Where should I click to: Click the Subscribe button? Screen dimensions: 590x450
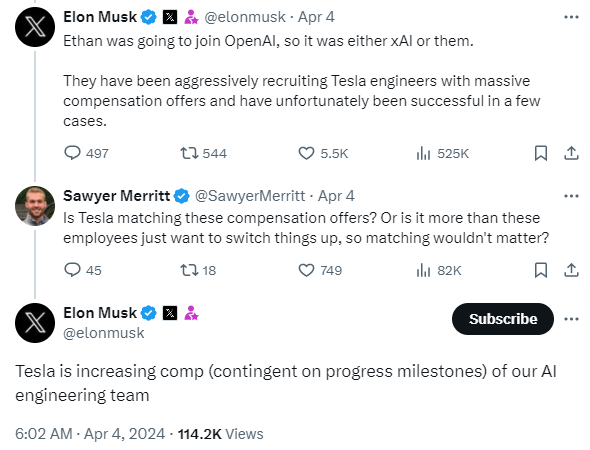[x=503, y=319]
